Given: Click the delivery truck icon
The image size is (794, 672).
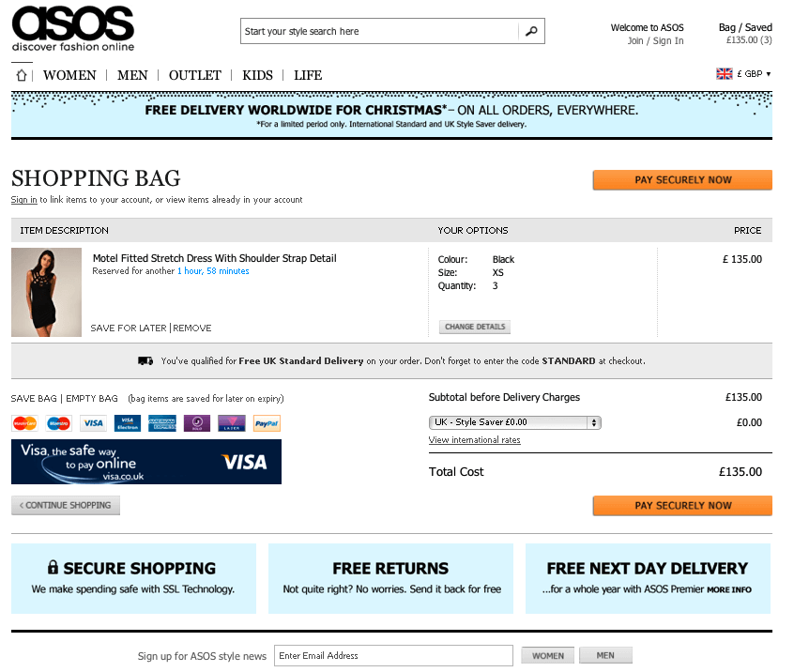Looking at the screenshot, I should 145,361.
